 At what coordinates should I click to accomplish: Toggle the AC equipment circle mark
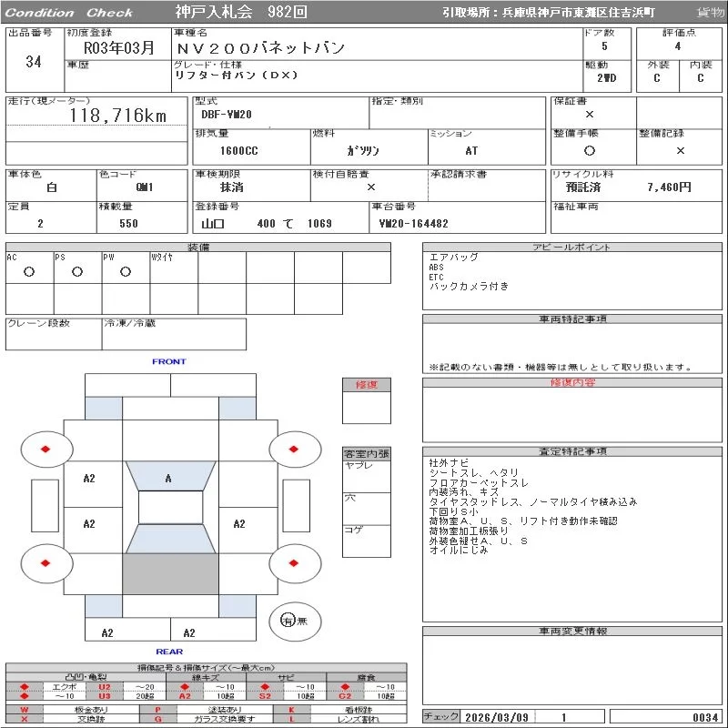[x=29, y=271]
